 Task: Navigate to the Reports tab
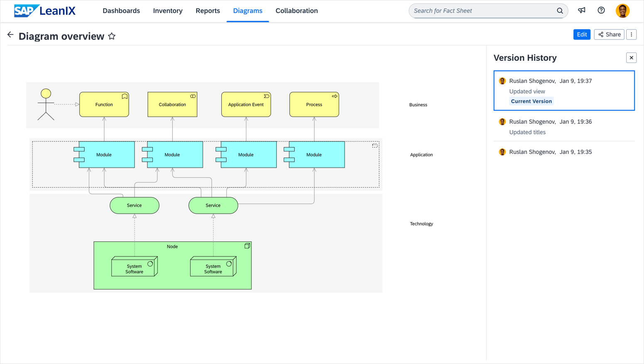pos(208,11)
